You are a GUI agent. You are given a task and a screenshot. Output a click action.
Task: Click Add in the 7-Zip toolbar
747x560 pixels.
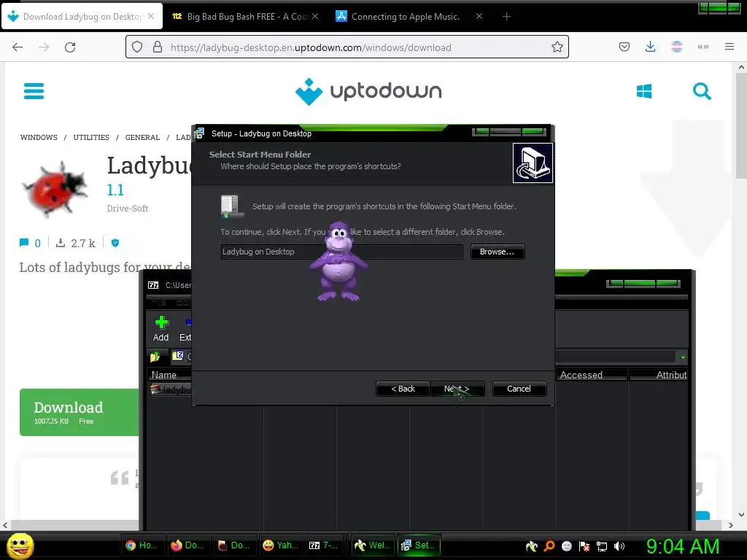161,329
